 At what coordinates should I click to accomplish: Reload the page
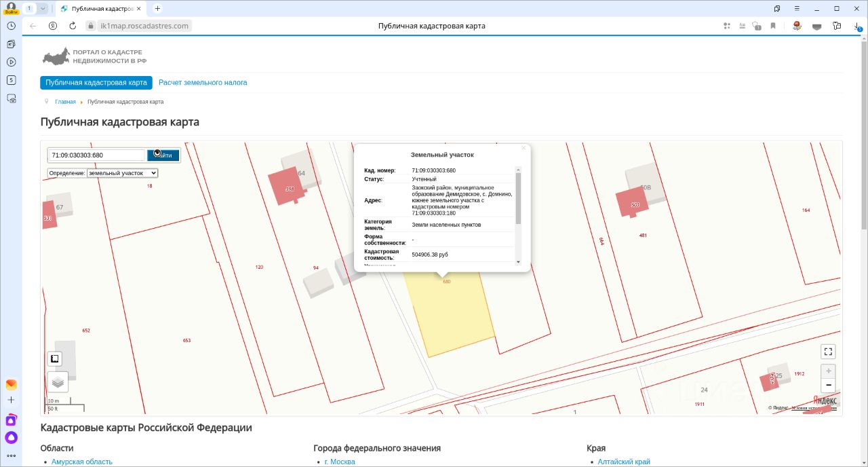(x=73, y=26)
